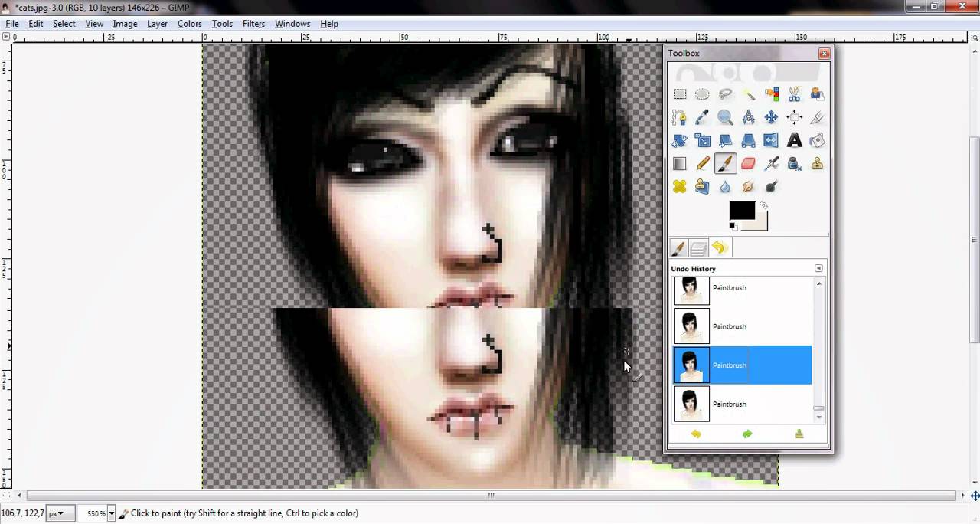
Task: Open the Windows menu
Action: (x=292, y=24)
